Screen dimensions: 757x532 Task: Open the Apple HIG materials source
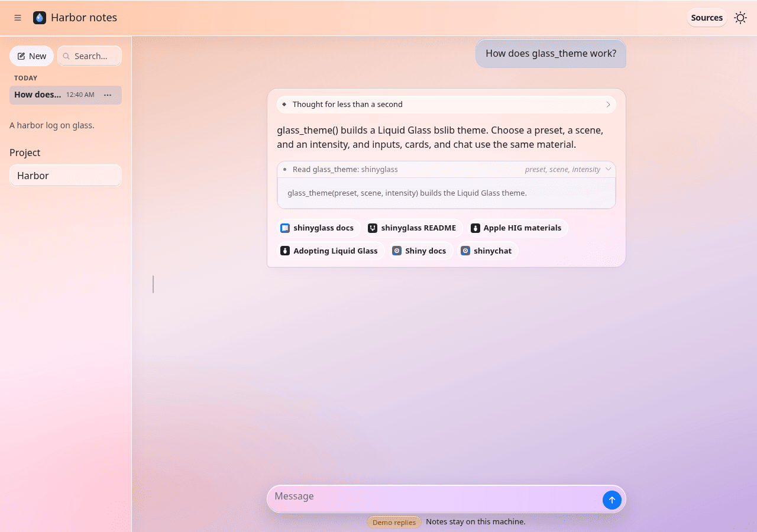(x=517, y=228)
